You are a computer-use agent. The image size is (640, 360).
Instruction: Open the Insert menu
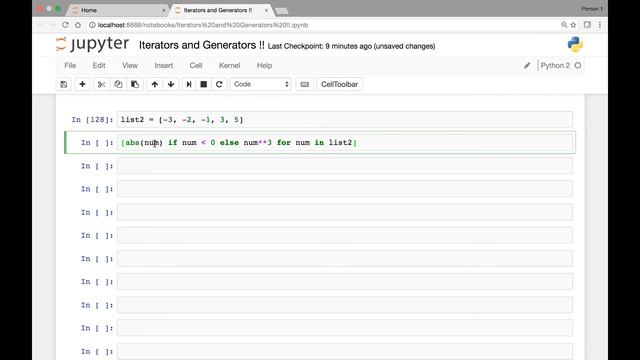click(x=164, y=65)
